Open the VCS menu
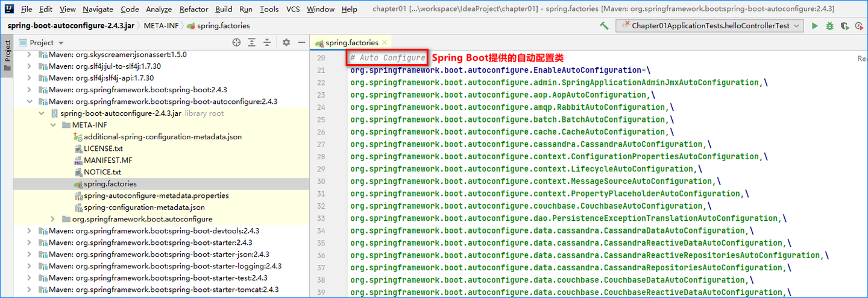The height and width of the screenshot is (298, 868). [x=293, y=9]
